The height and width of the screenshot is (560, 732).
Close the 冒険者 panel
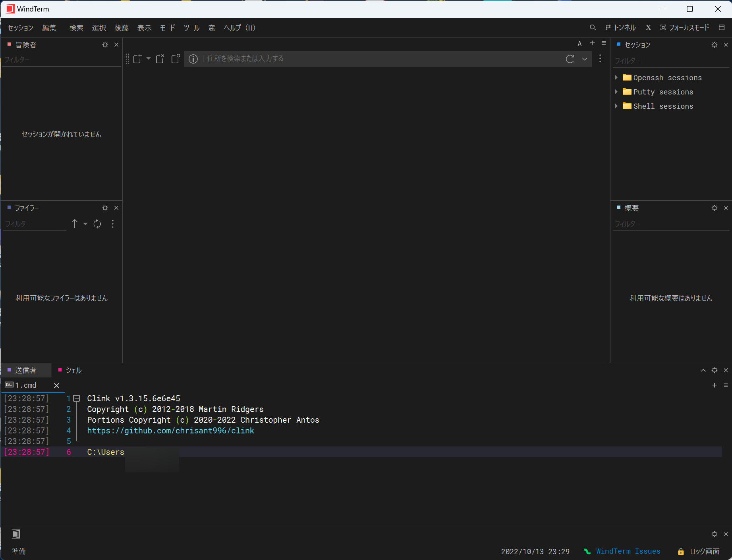116,45
